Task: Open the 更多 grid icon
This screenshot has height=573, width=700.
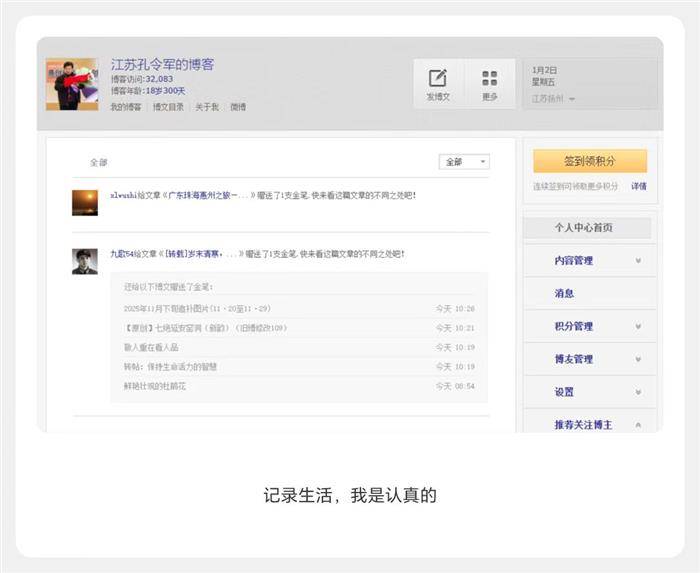Action: (x=489, y=79)
